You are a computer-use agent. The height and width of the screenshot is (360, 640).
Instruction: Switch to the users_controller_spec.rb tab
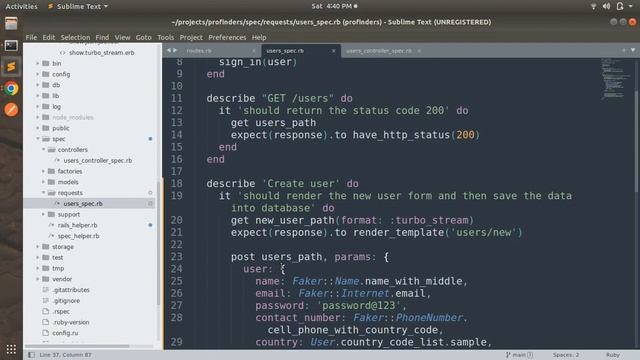click(379, 51)
